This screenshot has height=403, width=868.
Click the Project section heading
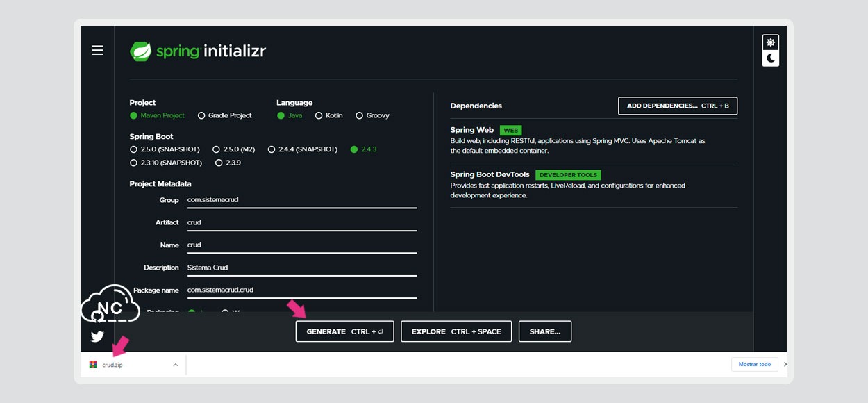pyautogui.click(x=142, y=102)
